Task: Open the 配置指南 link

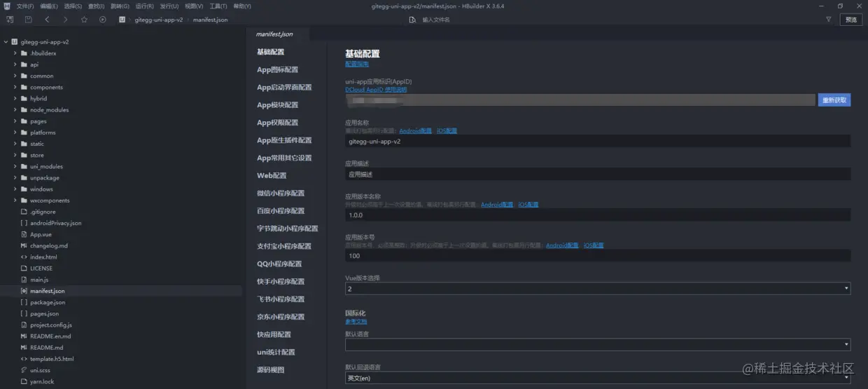Action: click(x=357, y=64)
